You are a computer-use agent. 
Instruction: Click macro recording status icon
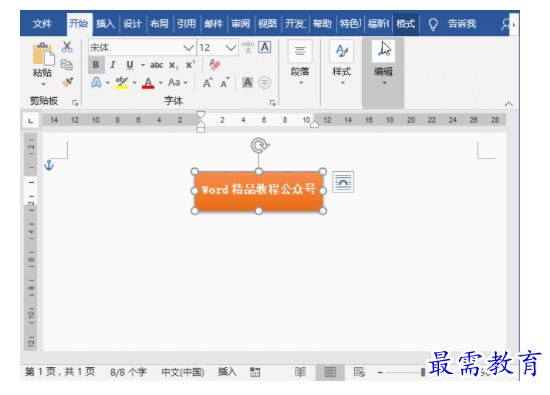pyautogui.click(x=255, y=372)
